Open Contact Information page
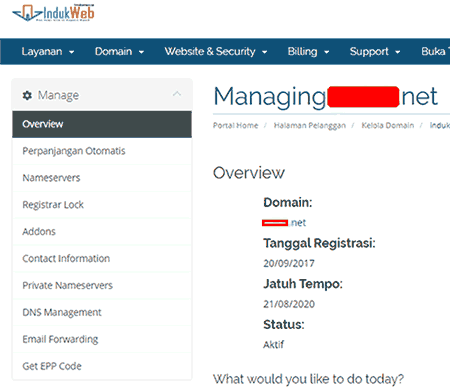 (102, 259)
